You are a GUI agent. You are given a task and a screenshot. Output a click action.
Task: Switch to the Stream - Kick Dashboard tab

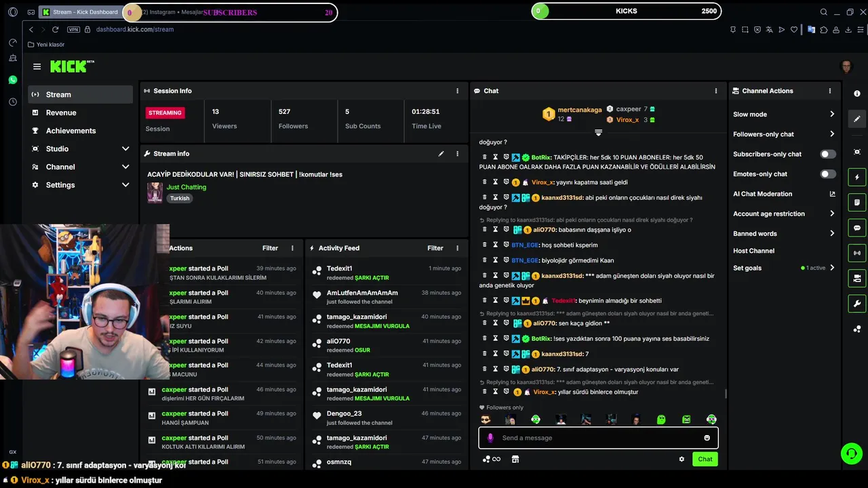click(x=80, y=12)
